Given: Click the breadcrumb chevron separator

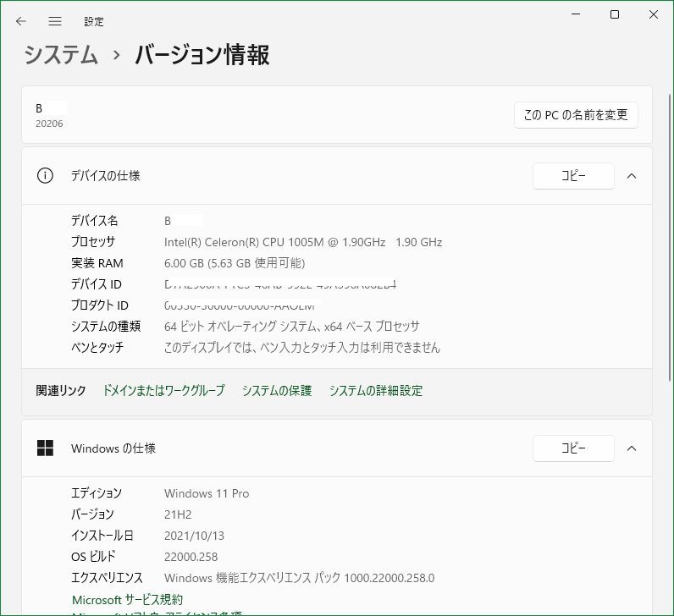Looking at the screenshot, I should [x=116, y=55].
